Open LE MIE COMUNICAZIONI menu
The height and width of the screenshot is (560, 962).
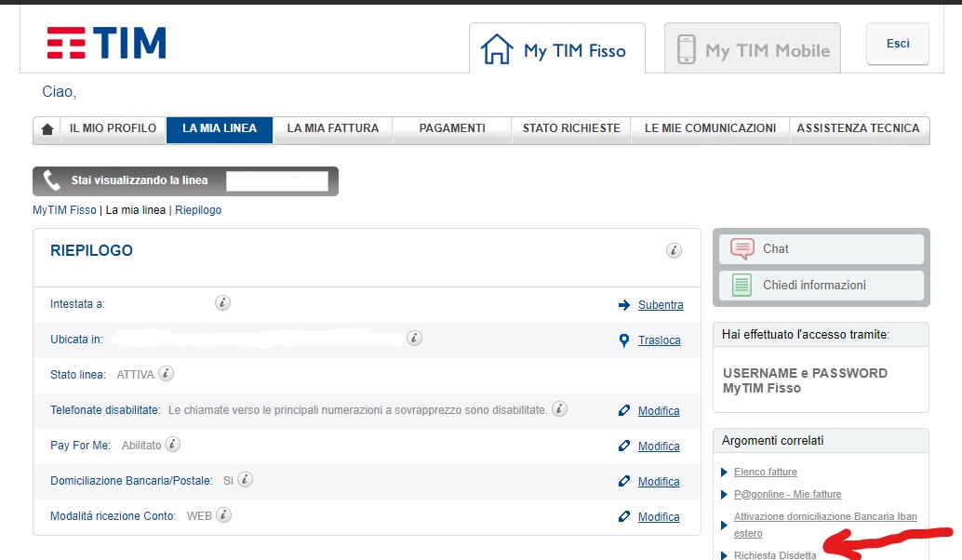[x=711, y=128]
